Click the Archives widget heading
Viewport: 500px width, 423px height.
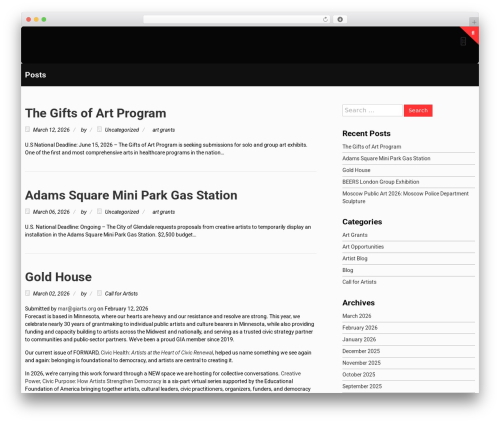[358, 303]
